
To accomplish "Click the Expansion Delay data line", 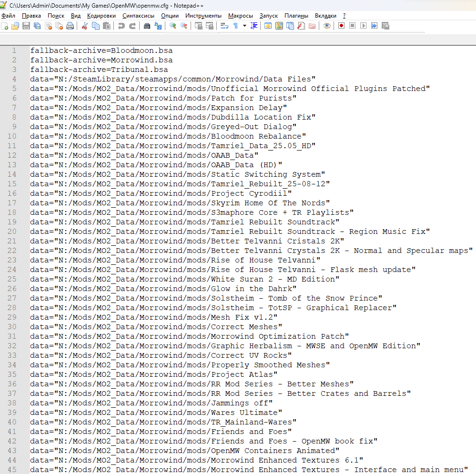I will point(159,108).
